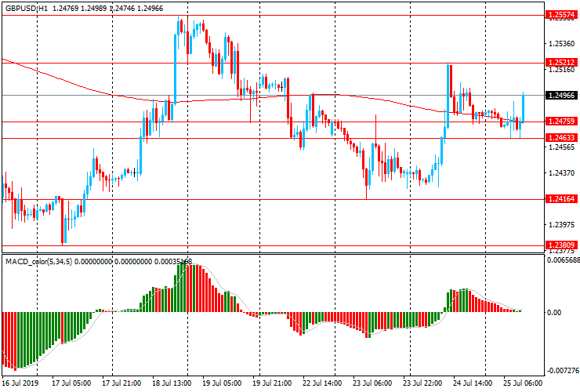Click the 1.23809 red price level label
This screenshot has width=580, height=392.
click(561, 245)
